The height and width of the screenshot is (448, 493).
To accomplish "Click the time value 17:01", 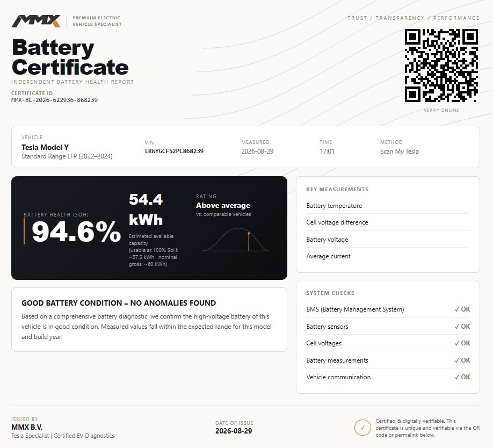I will click(327, 151).
